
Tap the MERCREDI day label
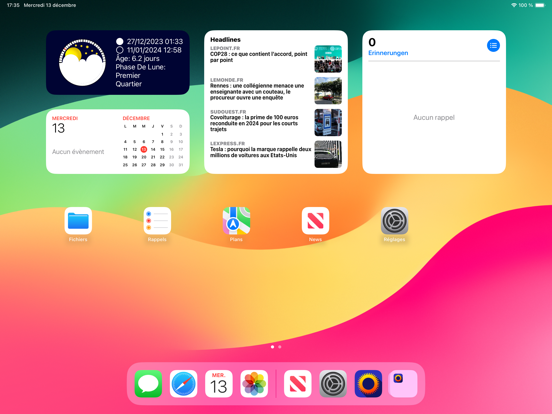click(65, 118)
